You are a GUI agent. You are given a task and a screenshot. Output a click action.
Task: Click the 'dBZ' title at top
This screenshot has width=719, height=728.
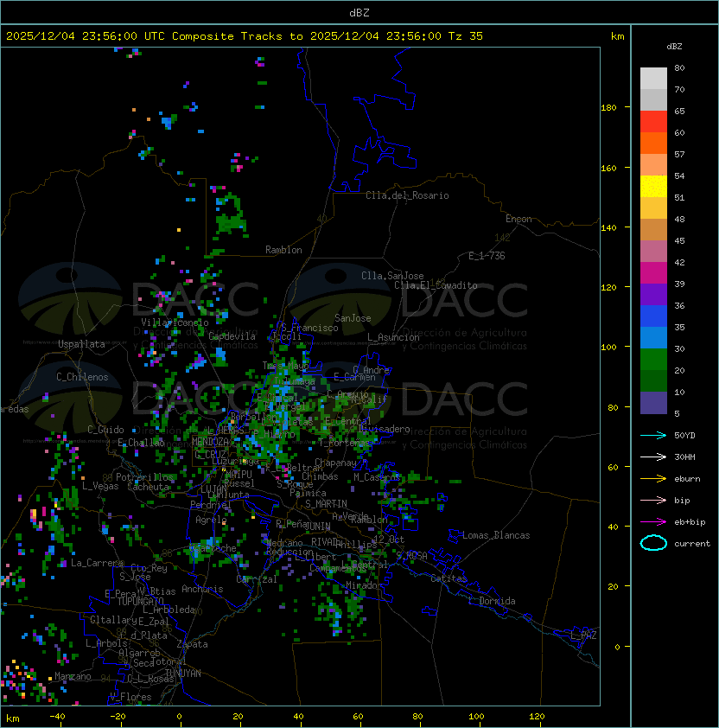click(x=359, y=12)
